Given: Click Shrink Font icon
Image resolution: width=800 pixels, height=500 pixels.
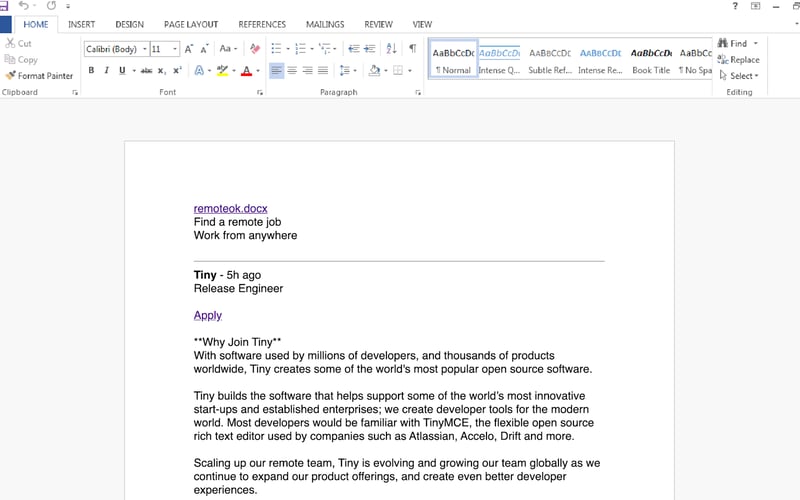Looking at the screenshot, I should 204,49.
